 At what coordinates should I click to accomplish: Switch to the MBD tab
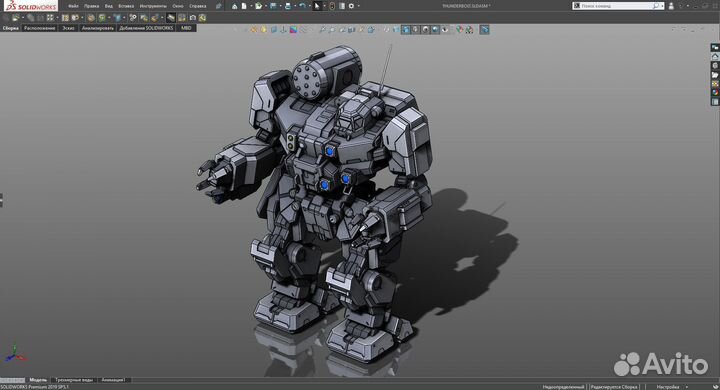coord(186,28)
